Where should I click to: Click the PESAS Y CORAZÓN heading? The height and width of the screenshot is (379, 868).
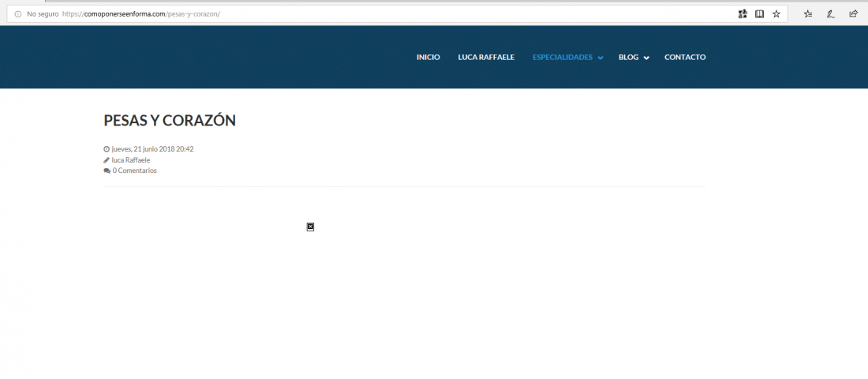[170, 120]
